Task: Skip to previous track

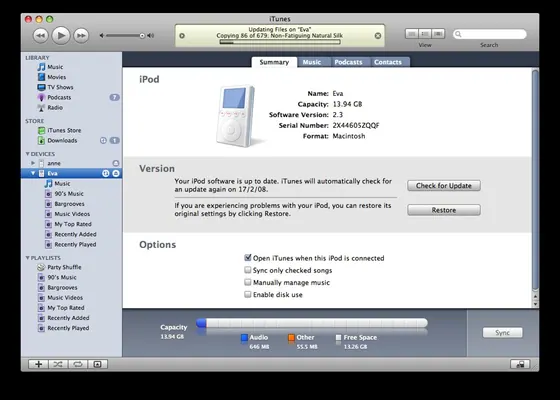Action: [40, 36]
